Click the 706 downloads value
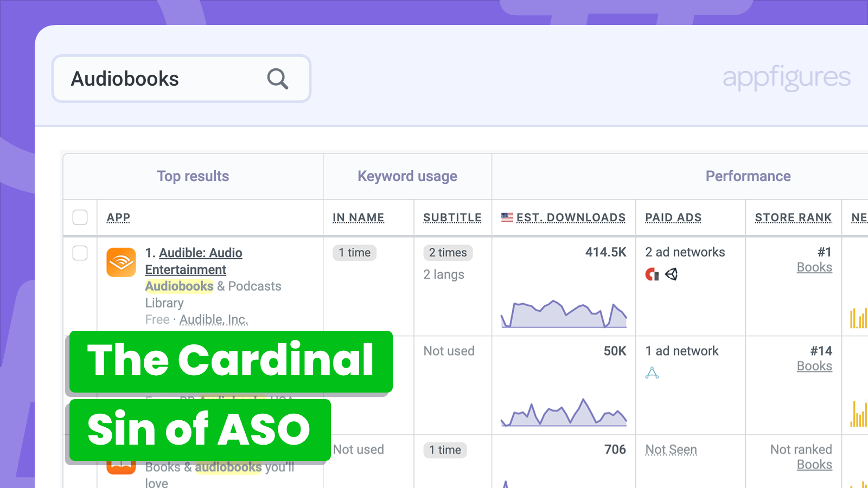This screenshot has height=488, width=868. click(x=615, y=450)
